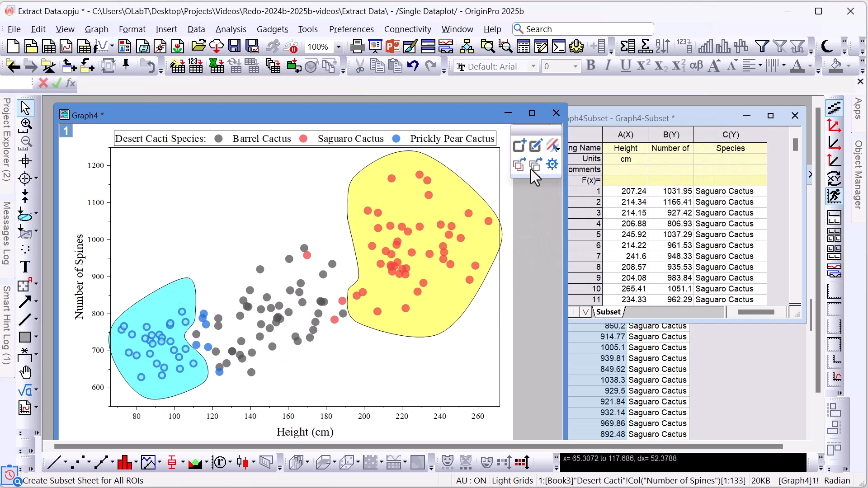The height and width of the screenshot is (488, 868).
Task: Toggle Italic text formatting
Action: [608, 66]
